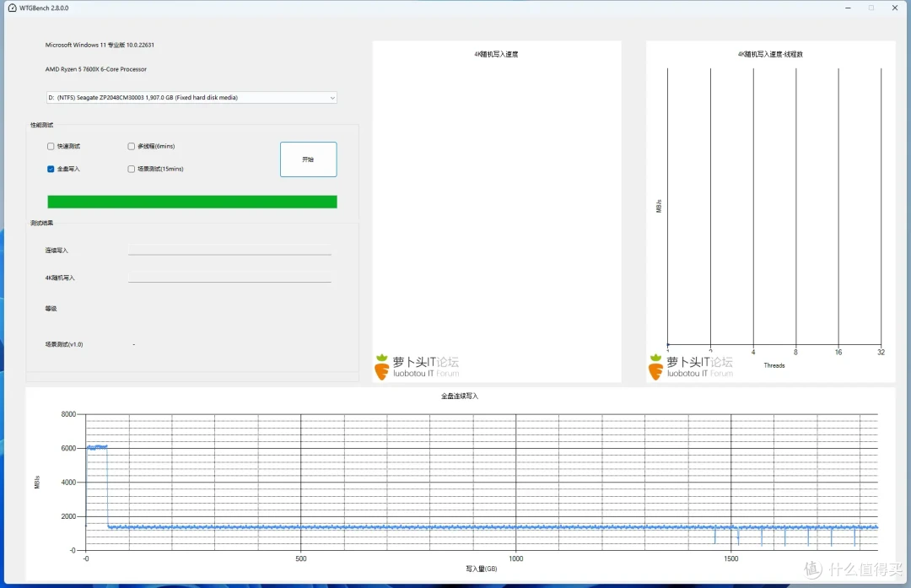Click the 6000 MB/s peak on write graph
The width and height of the screenshot is (911, 588).
[97, 446]
